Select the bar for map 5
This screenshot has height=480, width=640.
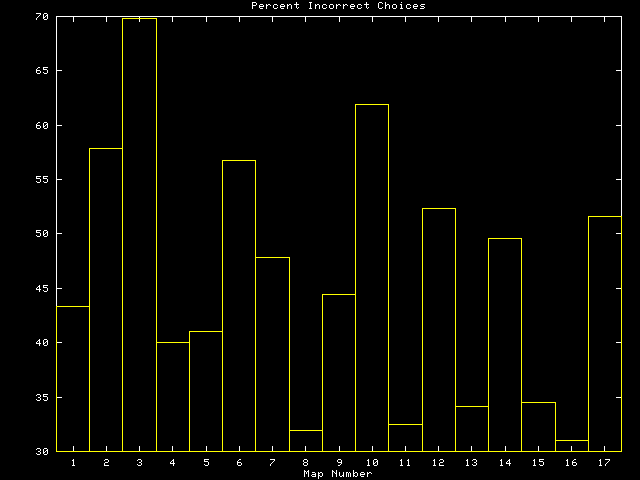[206, 391]
